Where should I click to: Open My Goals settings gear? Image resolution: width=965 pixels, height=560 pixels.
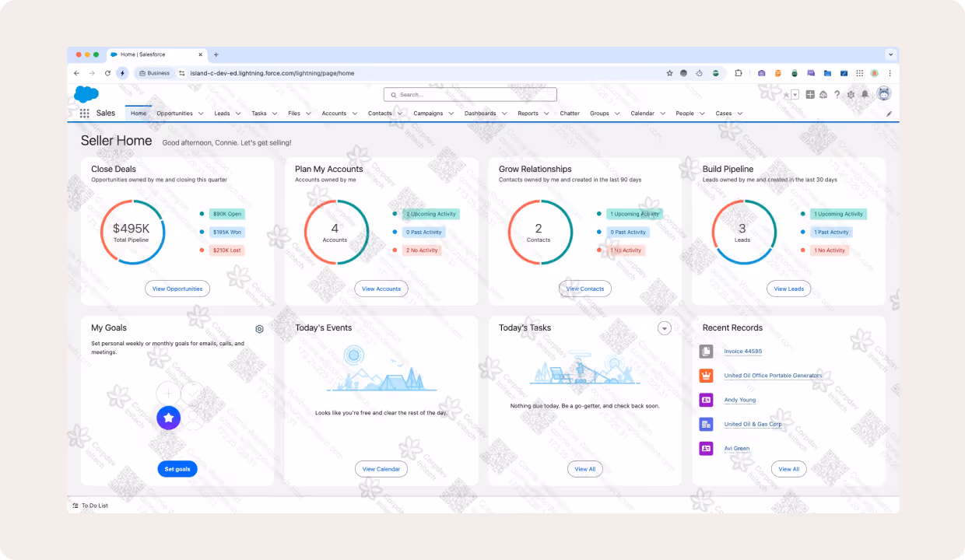259,329
